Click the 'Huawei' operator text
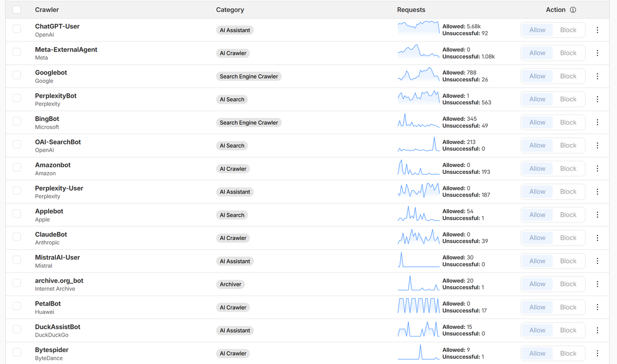The height and width of the screenshot is (364, 617). pyautogui.click(x=44, y=312)
